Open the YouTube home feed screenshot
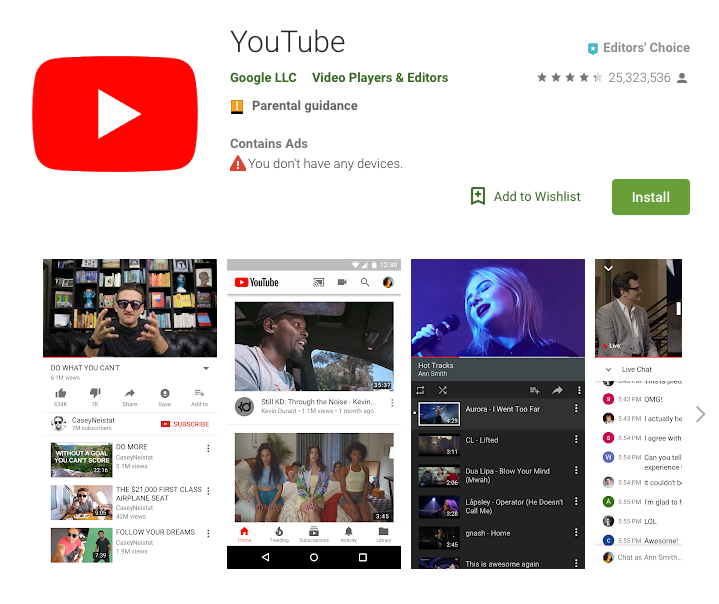 [314, 414]
